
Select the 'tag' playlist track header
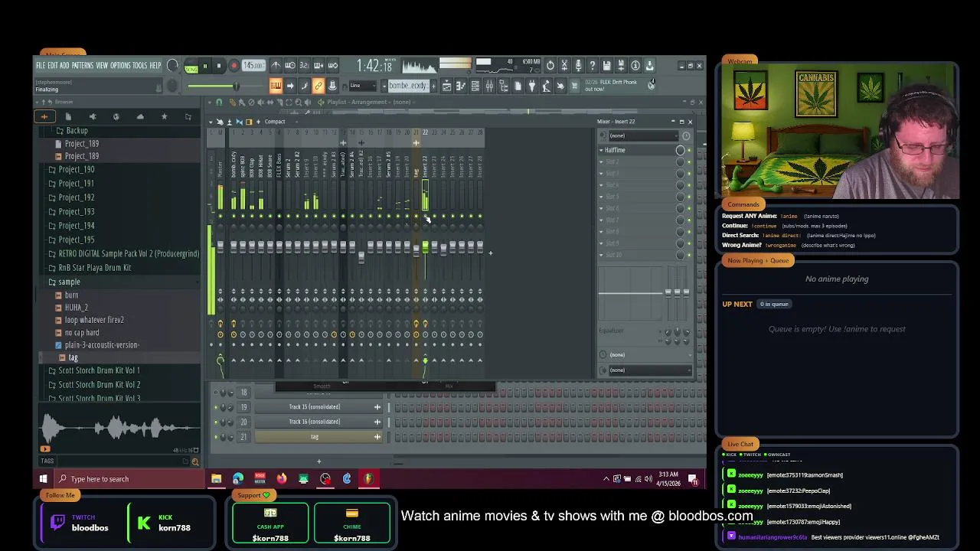(318, 437)
